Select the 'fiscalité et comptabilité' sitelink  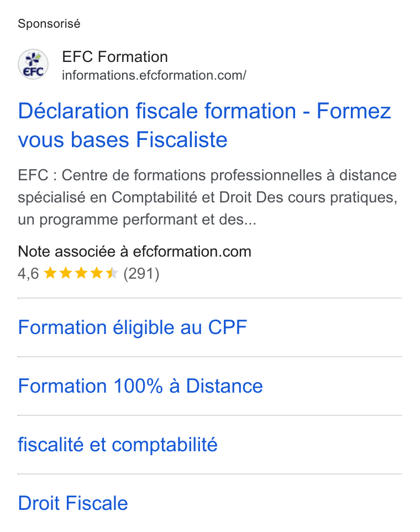tap(117, 445)
